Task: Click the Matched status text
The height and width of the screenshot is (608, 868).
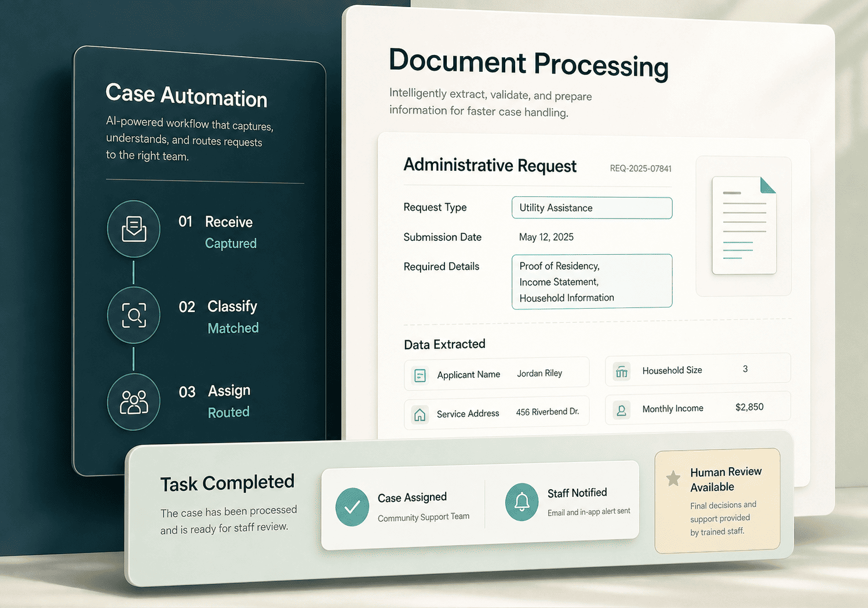Action: [x=233, y=328]
